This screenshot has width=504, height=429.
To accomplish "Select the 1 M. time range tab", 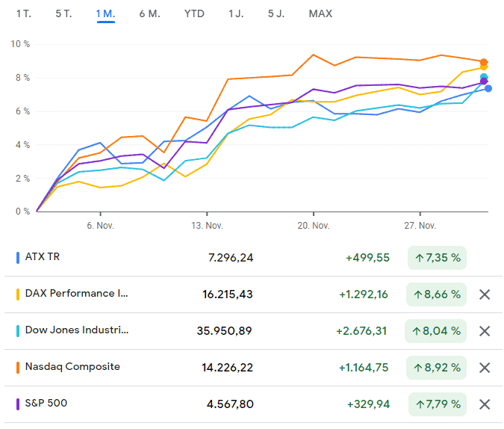I will (x=106, y=14).
